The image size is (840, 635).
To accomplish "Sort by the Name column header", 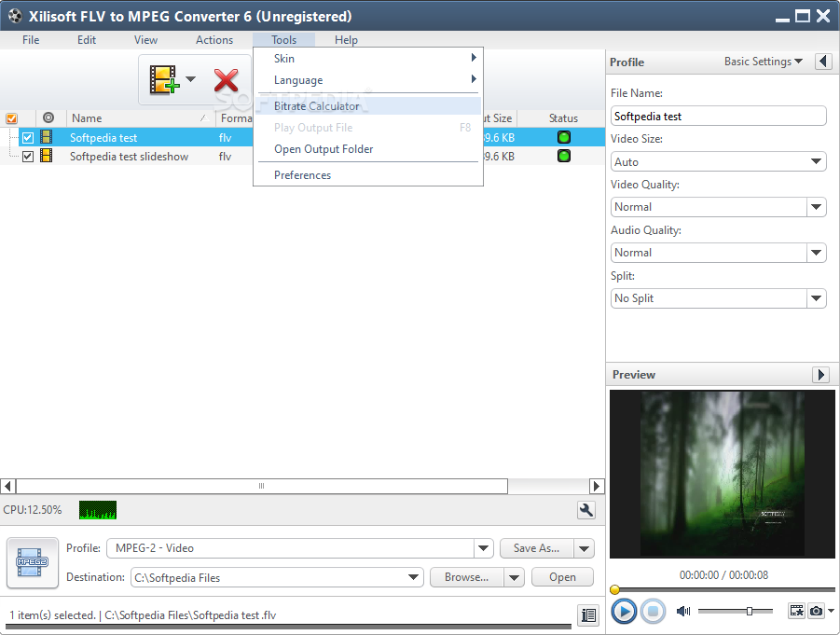I will pos(141,117).
